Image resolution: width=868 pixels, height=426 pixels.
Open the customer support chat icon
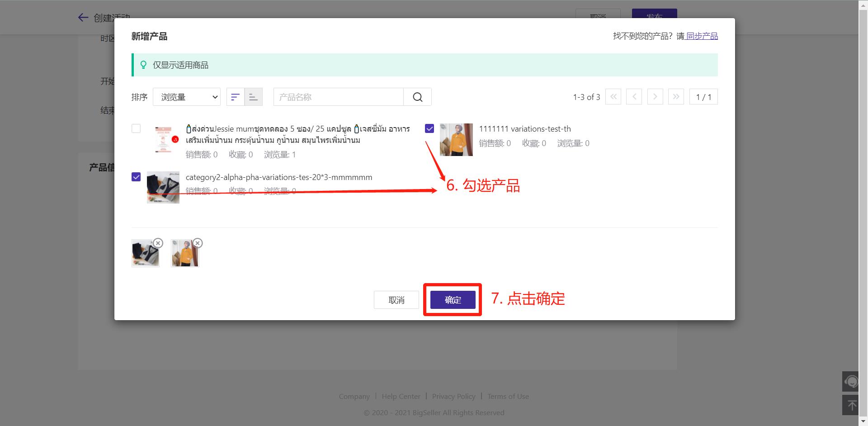coord(851,382)
